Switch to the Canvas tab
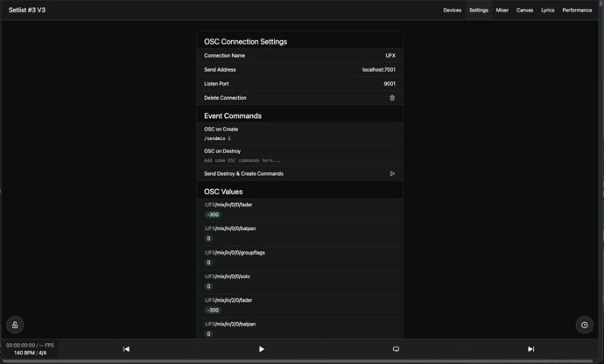 (524, 10)
